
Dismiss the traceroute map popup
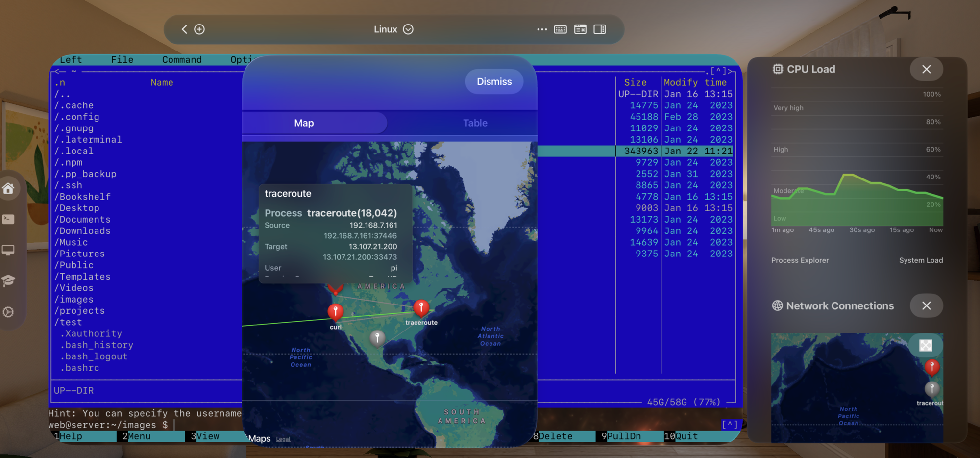[x=494, y=82]
